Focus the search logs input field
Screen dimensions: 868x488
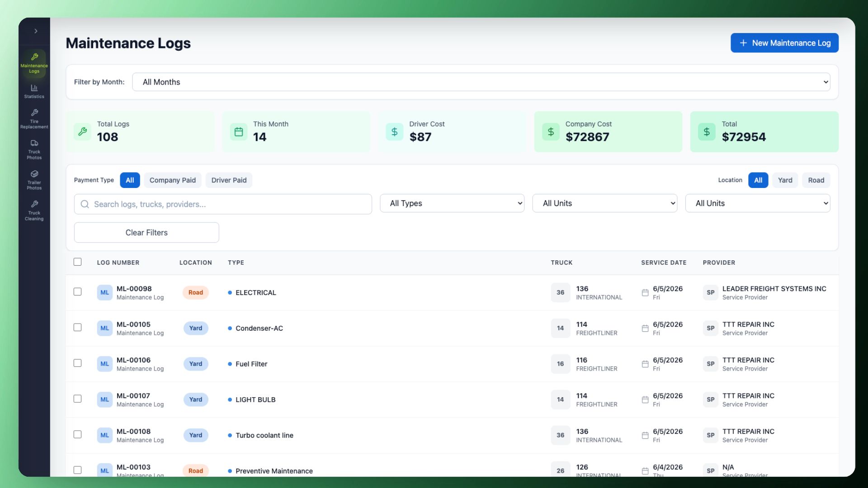(223, 204)
